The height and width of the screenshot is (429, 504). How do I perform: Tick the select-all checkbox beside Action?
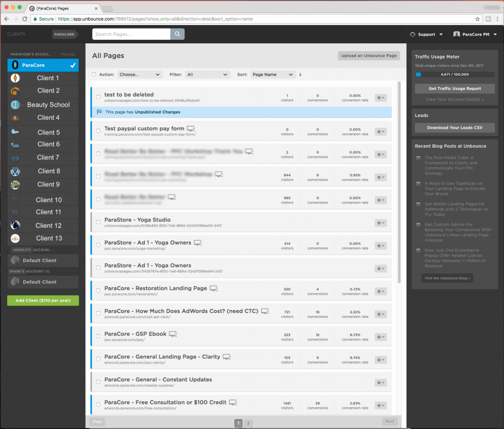94,75
